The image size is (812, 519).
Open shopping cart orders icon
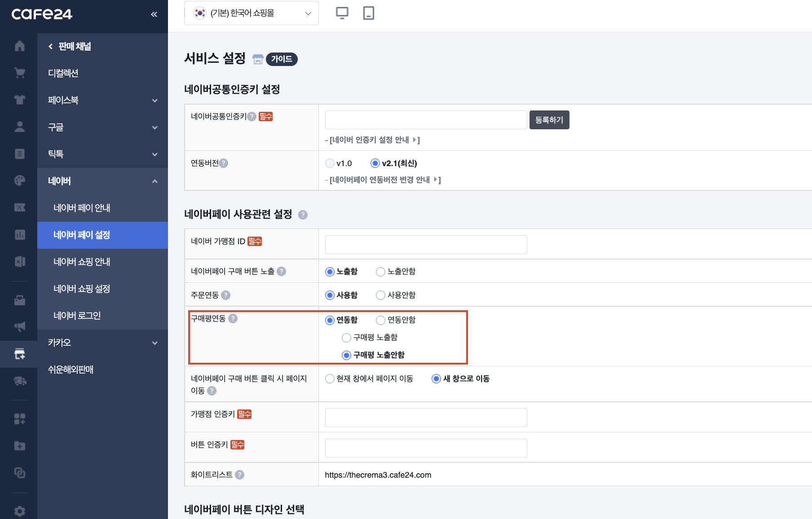point(19,73)
